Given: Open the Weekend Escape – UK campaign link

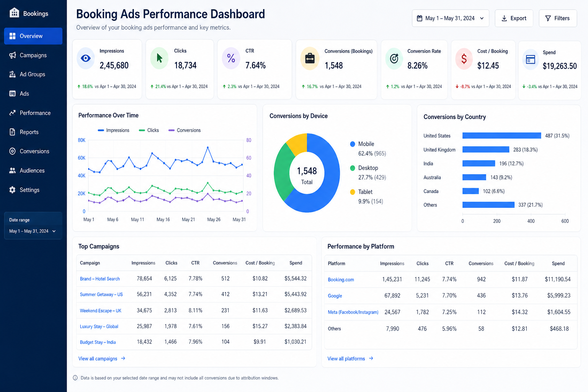Looking at the screenshot, I should (101, 311).
